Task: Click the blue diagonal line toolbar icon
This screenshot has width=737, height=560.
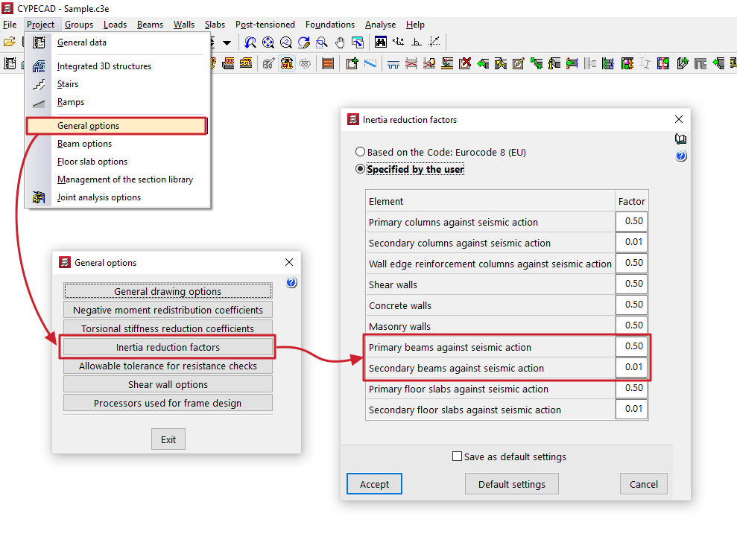Action: (370, 63)
